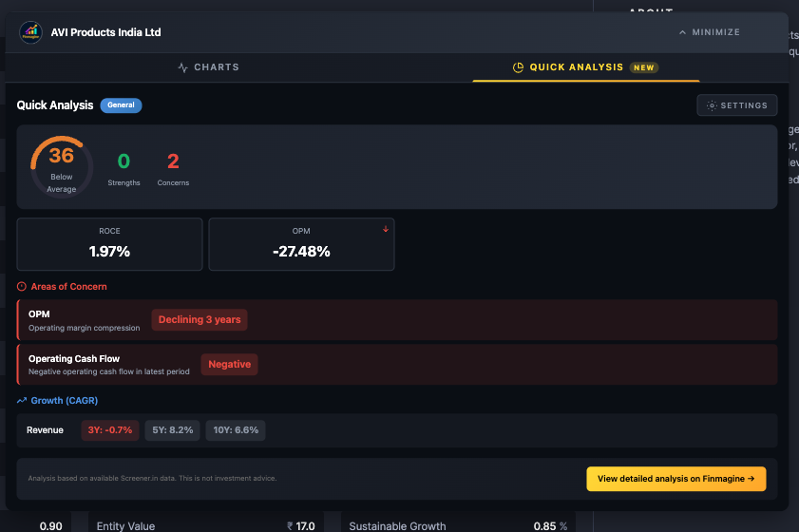Viewport: 799px width, 532px height.
Task: Click the ROCE metric card
Action: [110, 244]
